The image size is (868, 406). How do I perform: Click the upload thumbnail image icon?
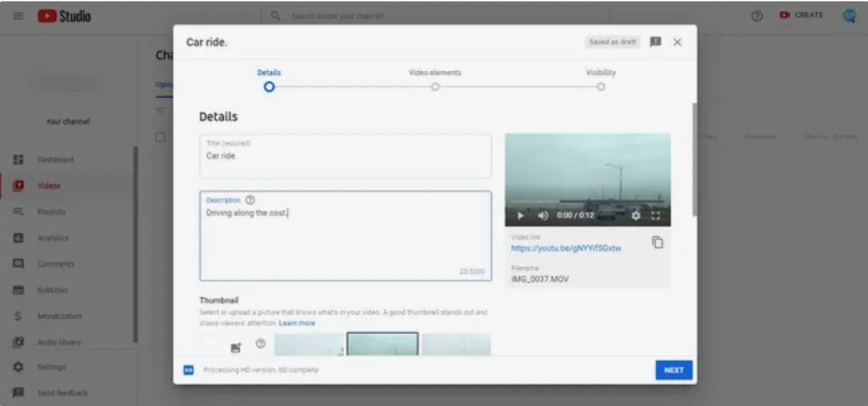pyautogui.click(x=236, y=348)
